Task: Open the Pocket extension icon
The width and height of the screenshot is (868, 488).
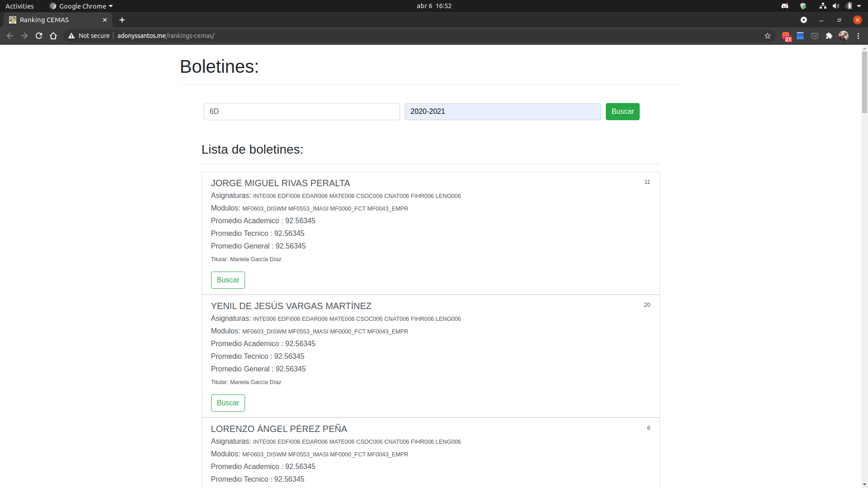Action: click(815, 36)
